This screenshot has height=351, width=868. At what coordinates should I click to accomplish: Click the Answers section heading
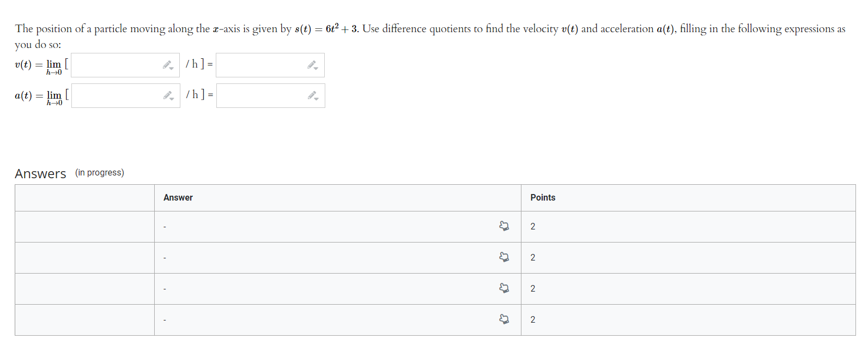point(40,174)
